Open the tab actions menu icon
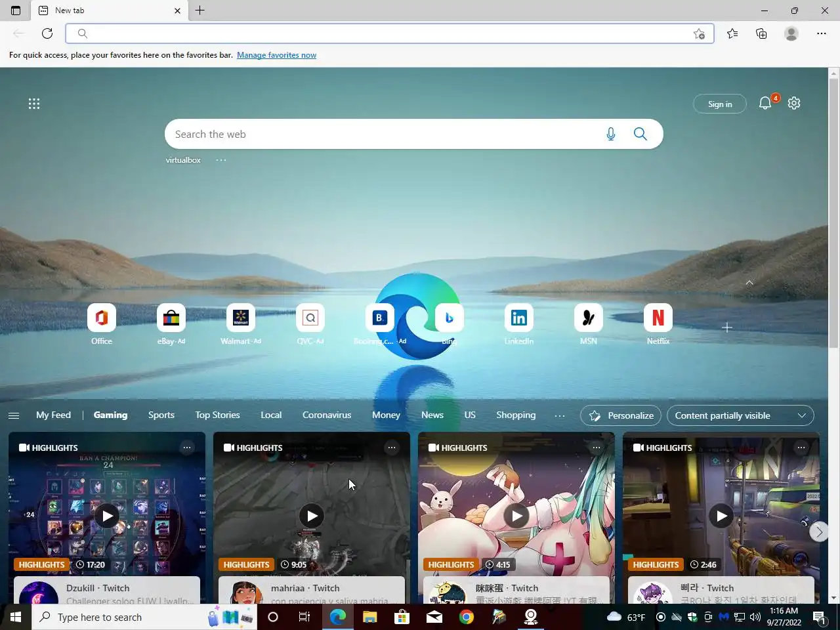840x630 pixels. coord(16,10)
